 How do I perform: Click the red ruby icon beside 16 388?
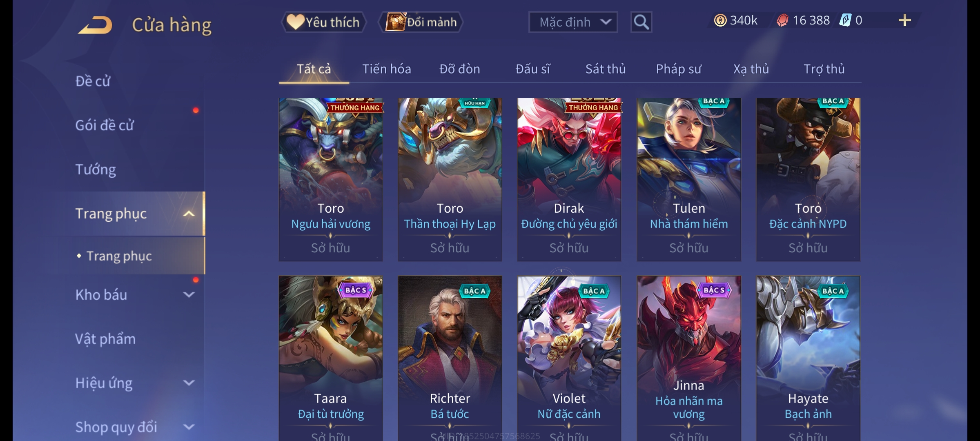[782, 20]
